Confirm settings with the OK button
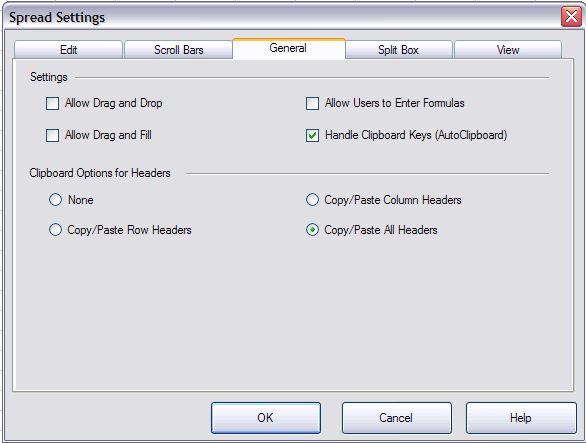 tap(266, 418)
